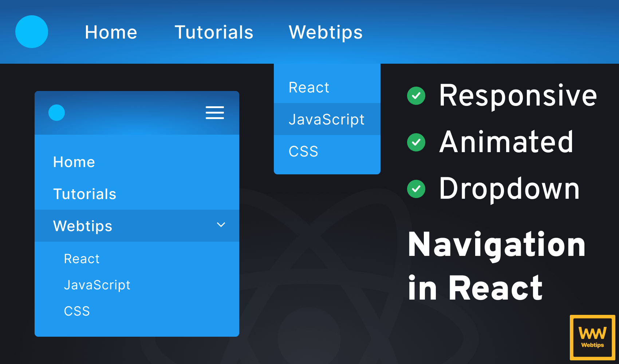Click the large blue circle logo in top navbar
The height and width of the screenshot is (364, 619).
32,32
